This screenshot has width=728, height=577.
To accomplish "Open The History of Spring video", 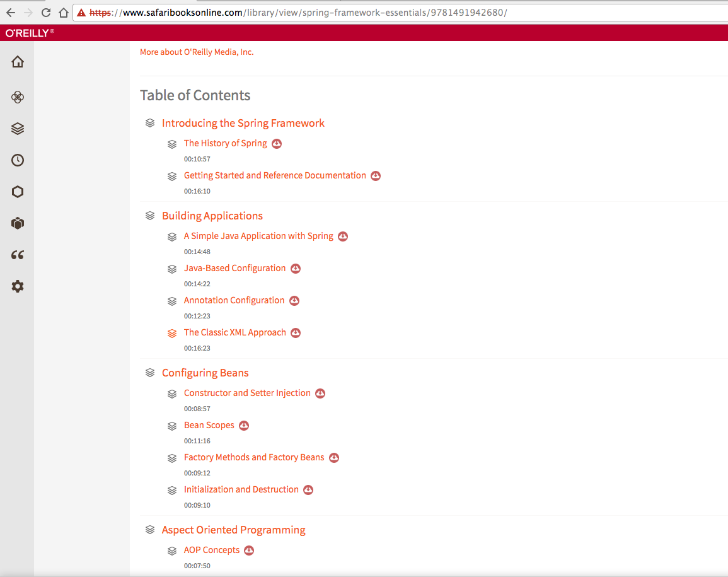I will 225,143.
